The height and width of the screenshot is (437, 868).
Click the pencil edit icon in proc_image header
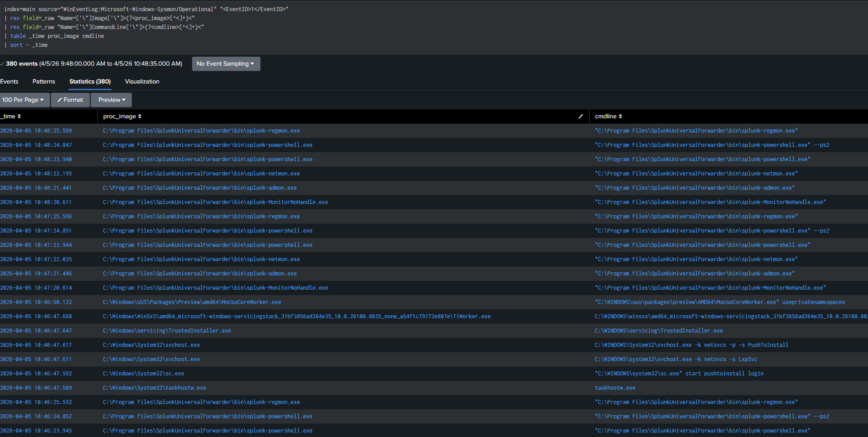[x=581, y=117]
